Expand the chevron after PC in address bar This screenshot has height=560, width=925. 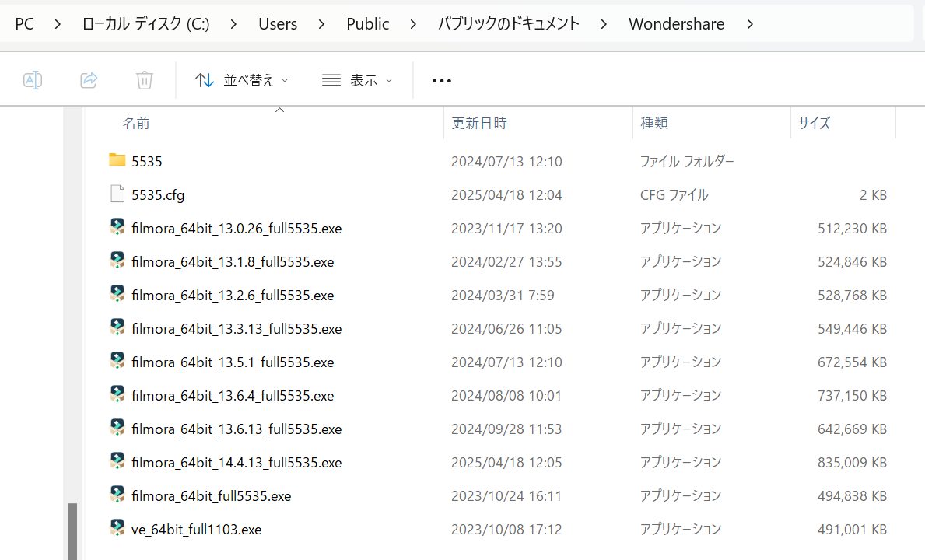click(x=58, y=24)
